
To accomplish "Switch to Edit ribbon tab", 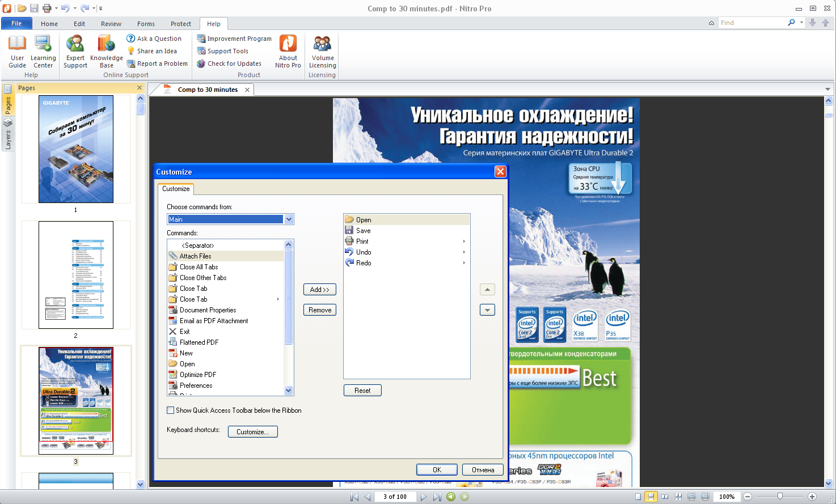I will pyautogui.click(x=79, y=24).
